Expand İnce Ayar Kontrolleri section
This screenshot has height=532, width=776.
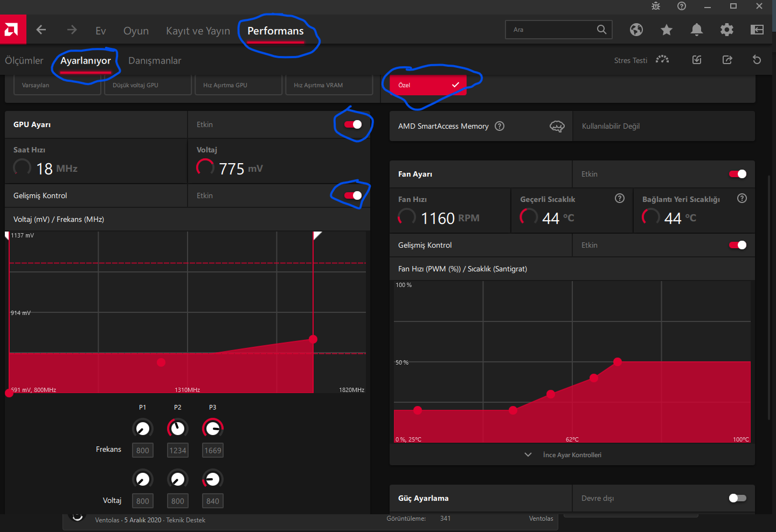tap(572, 455)
